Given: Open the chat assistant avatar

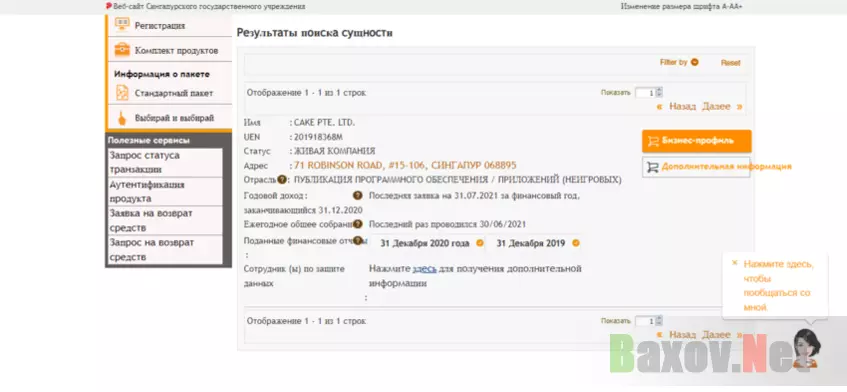Looking at the screenshot, I should [x=806, y=348].
